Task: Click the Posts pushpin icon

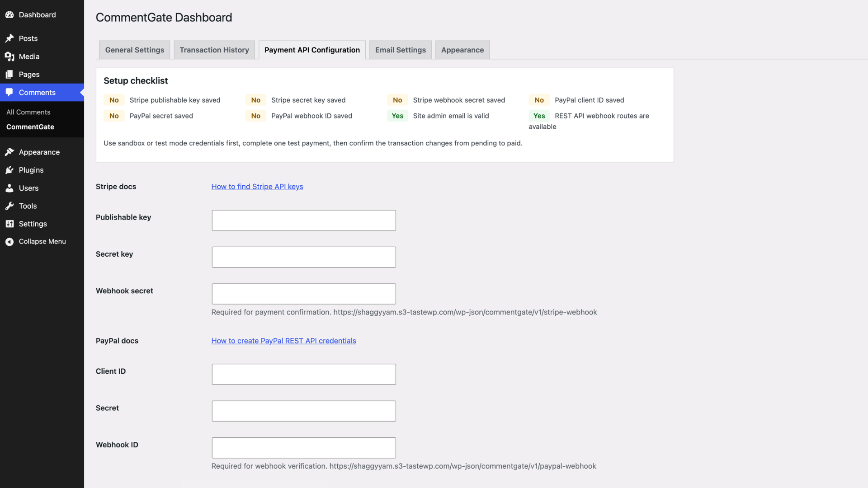Action: pos(9,38)
